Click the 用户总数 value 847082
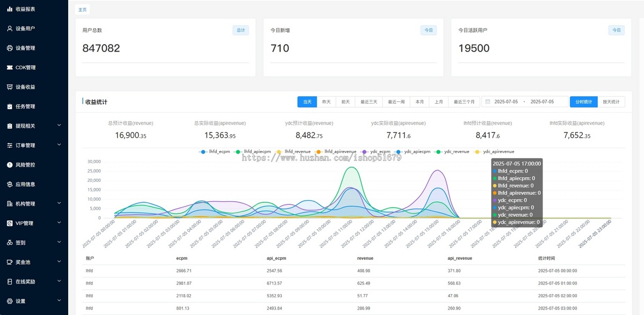Screen dimensions: 644x315 pos(101,48)
